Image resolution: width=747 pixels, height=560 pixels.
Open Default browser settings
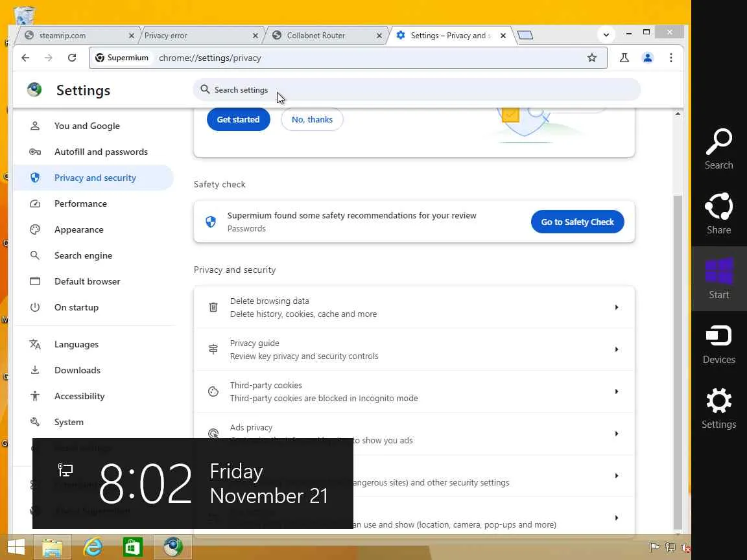(x=93, y=281)
